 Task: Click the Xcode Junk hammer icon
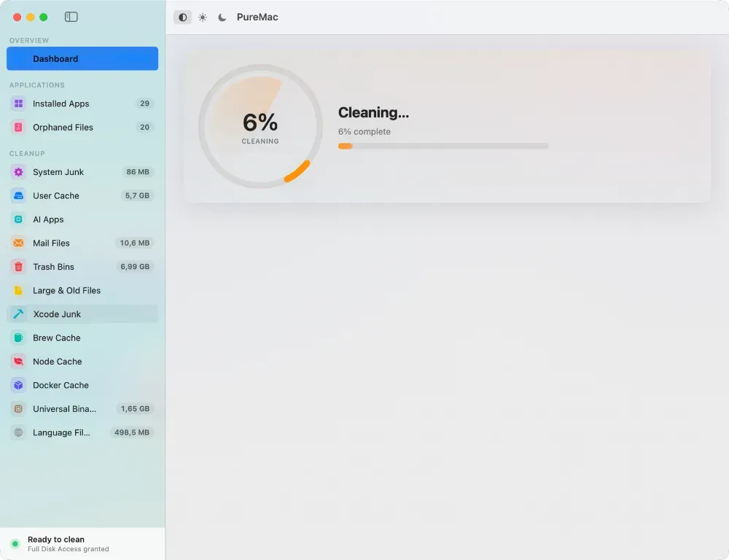coord(19,314)
